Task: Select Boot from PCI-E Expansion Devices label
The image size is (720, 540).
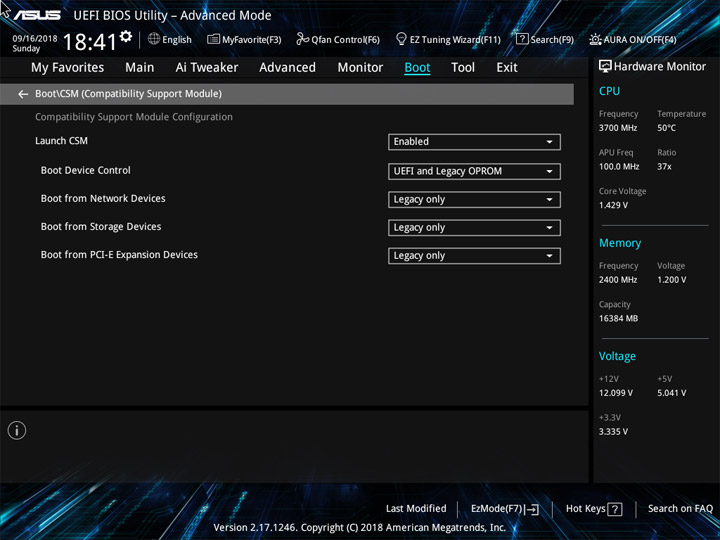Action: point(119,255)
